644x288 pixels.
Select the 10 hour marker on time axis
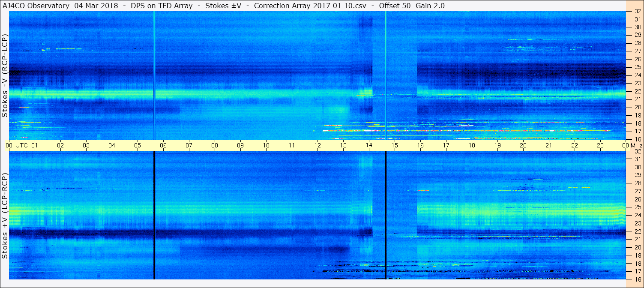point(266,145)
